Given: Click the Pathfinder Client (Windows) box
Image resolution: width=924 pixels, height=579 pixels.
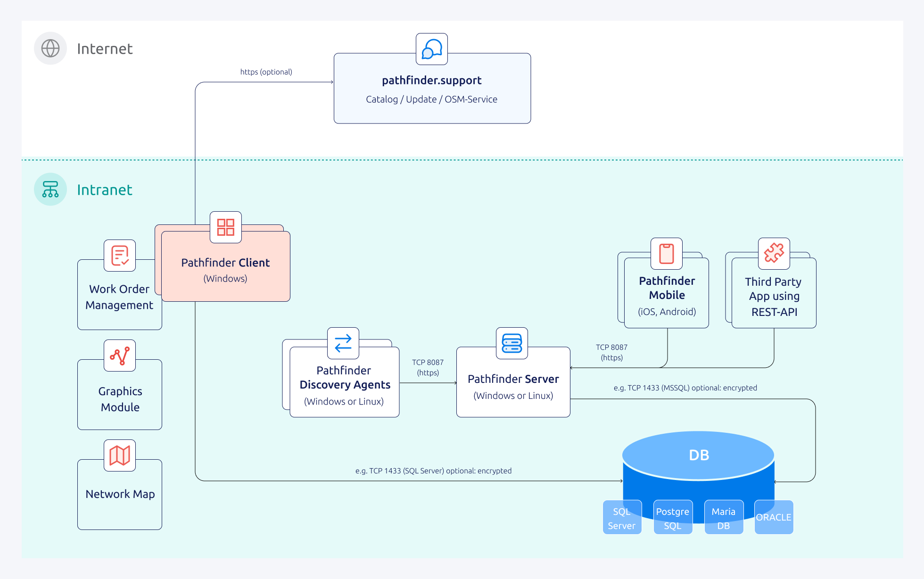Looking at the screenshot, I should pyautogui.click(x=225, y=270).
